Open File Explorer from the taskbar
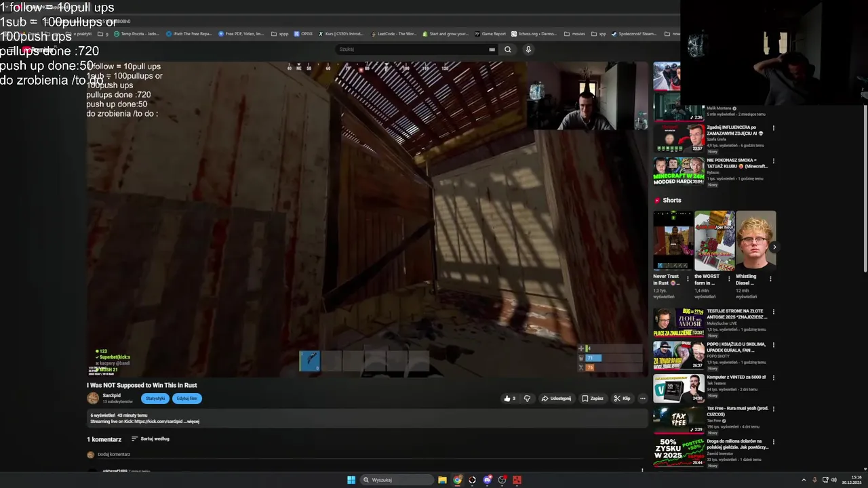This screenshot has height=488, width=868. click(442, 480)
